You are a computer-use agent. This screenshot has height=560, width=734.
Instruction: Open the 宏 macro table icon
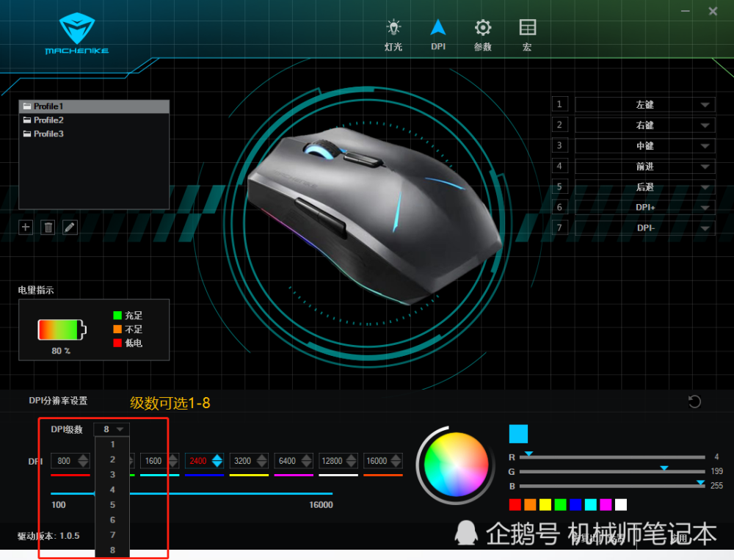pos(528,28)
